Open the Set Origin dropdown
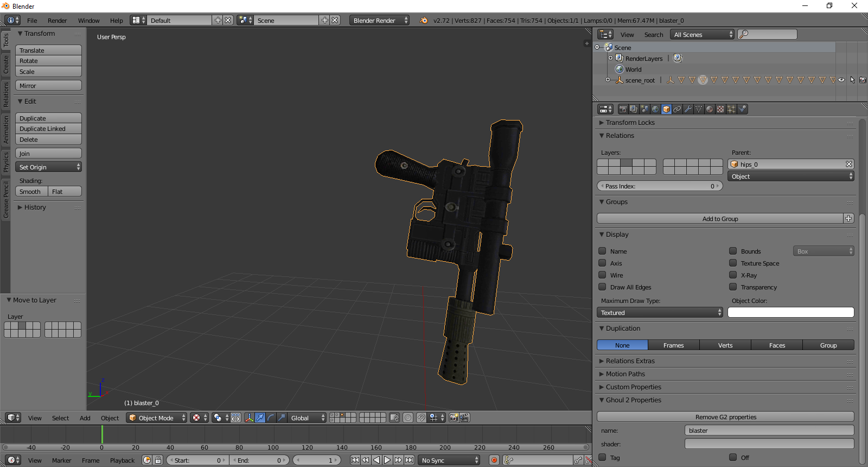The height and width of the screenshot is (467, 868). pos(48,167)
